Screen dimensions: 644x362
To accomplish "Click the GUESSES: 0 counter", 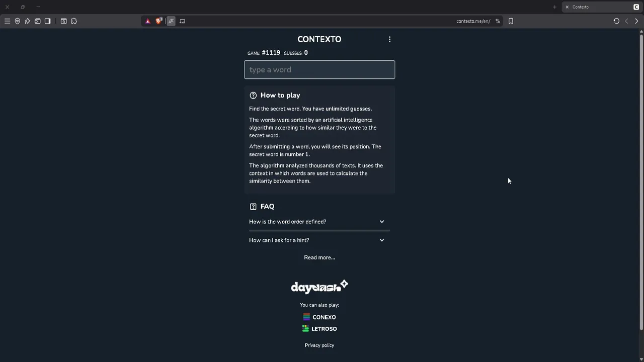I will point(296,53).
